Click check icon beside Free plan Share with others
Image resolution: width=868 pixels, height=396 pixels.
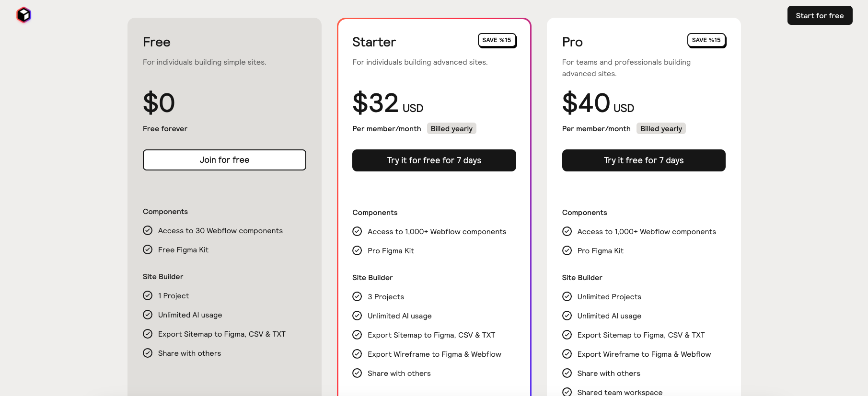pyautogui.click(x=148, y=353)
